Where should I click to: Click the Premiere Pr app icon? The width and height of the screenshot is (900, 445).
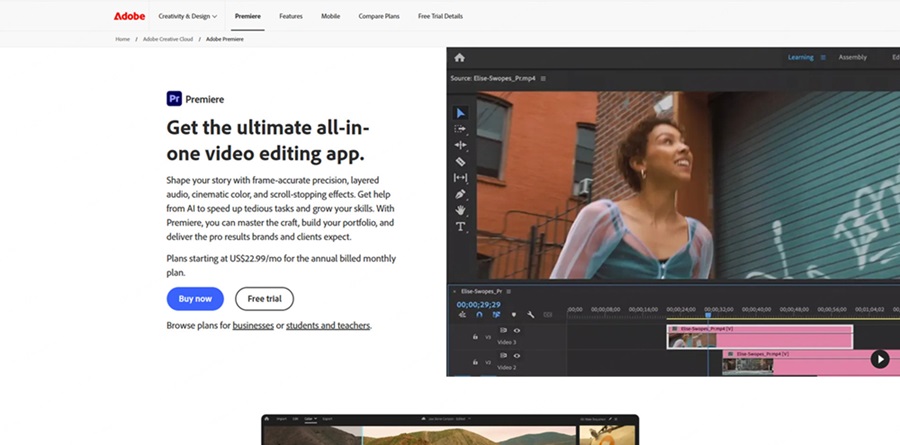click(x=174, y=99)
